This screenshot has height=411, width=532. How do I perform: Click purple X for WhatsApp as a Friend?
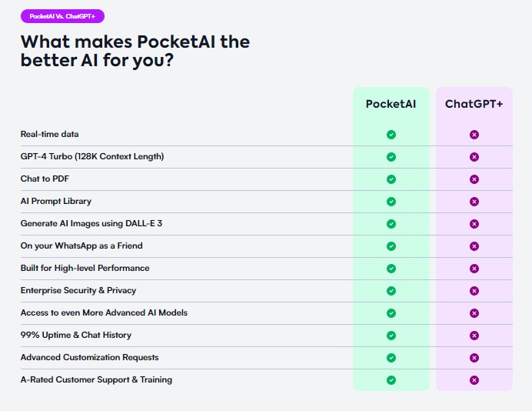tap(474, 246)
